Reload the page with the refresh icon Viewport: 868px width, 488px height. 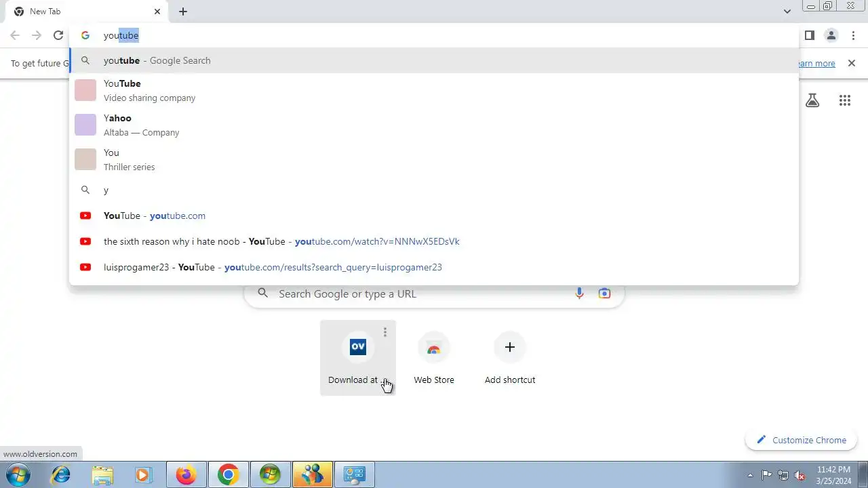click(58, 35)
